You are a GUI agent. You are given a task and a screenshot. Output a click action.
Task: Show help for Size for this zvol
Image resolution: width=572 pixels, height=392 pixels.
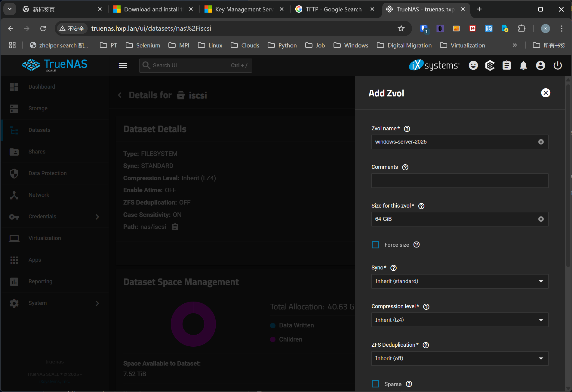click(421, 206)
